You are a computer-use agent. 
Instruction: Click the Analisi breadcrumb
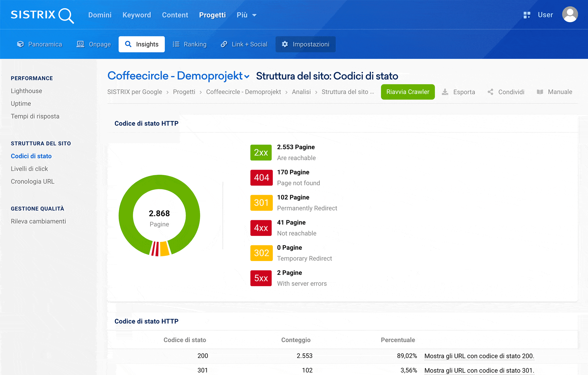point(301,92)
